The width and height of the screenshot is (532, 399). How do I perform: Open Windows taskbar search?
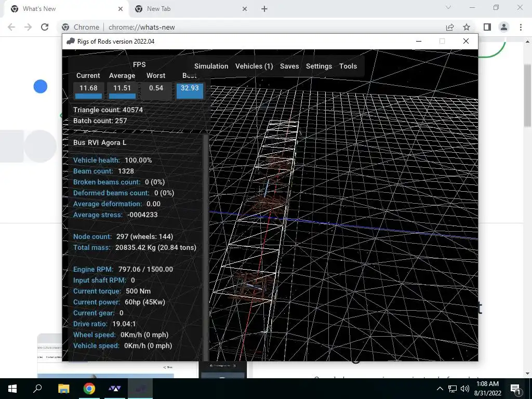(37, 389)
